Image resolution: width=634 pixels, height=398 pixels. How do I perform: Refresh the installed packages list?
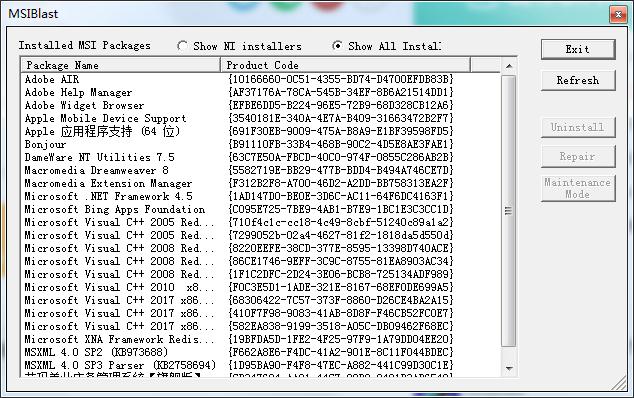click(x=578, y=80)
